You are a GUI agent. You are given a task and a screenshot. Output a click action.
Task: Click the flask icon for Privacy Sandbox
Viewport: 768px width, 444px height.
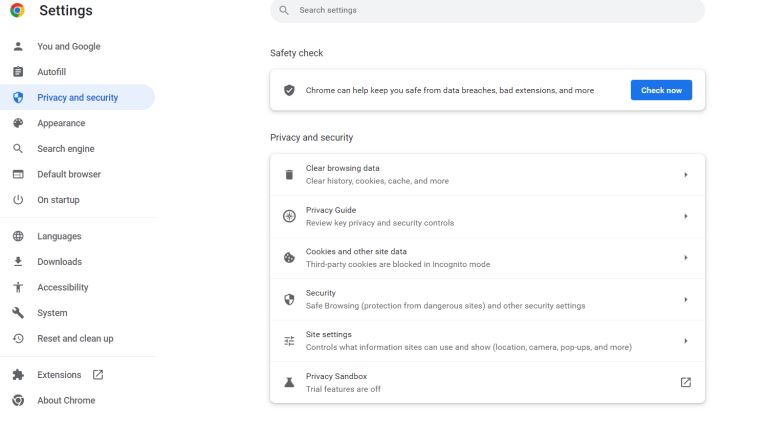[x=289, y=382]
